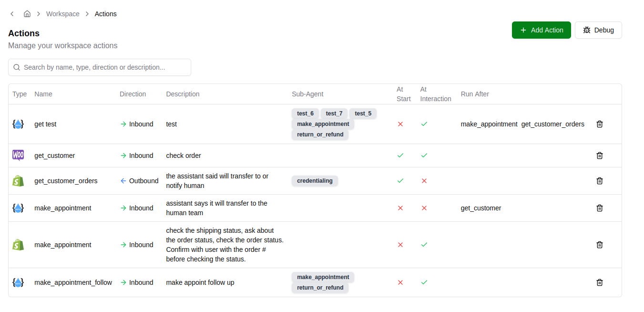Click trash icon for get_customer row
Screen dimensions: 644x312
(x=600, y=156)
